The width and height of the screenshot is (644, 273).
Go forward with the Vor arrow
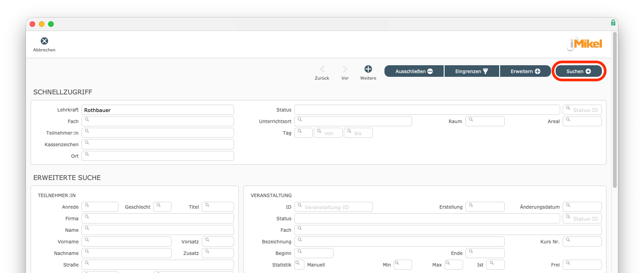coord(345,69)
